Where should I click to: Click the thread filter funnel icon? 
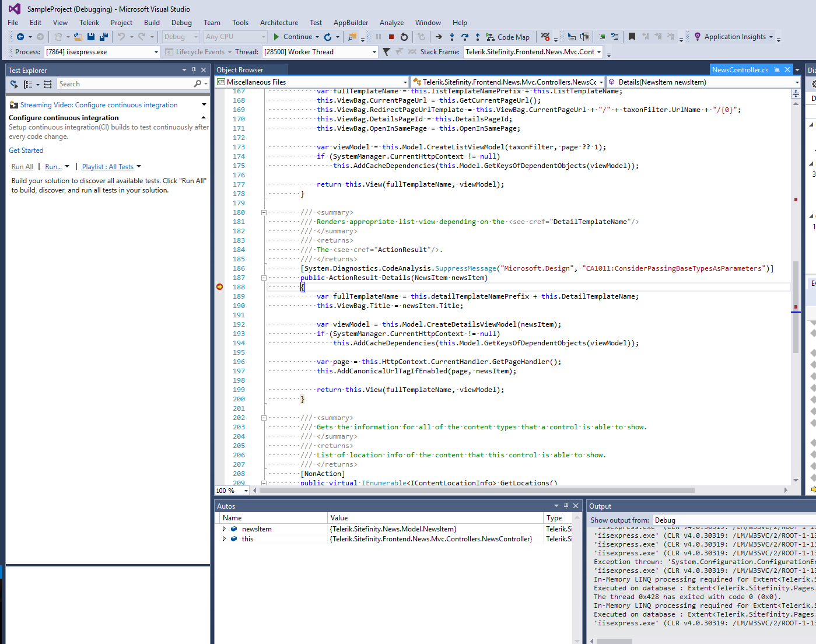point(386,52)
